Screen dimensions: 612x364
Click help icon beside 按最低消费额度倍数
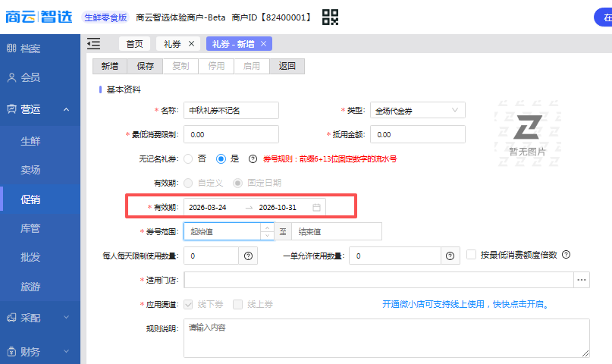tap(566, 256)
